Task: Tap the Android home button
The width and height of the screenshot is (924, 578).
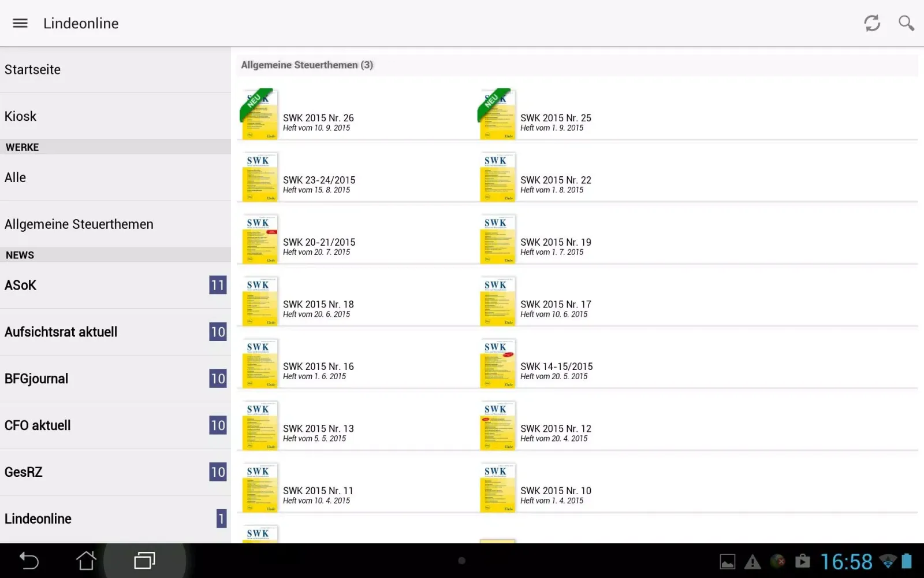Action: click(x=86, y=561)
